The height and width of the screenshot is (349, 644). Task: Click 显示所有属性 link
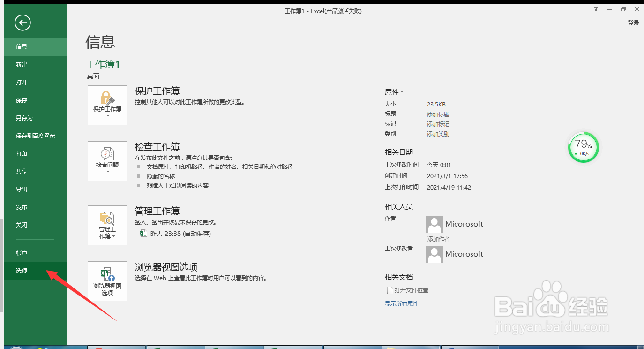pyautogui.click(x=402, y=304)
